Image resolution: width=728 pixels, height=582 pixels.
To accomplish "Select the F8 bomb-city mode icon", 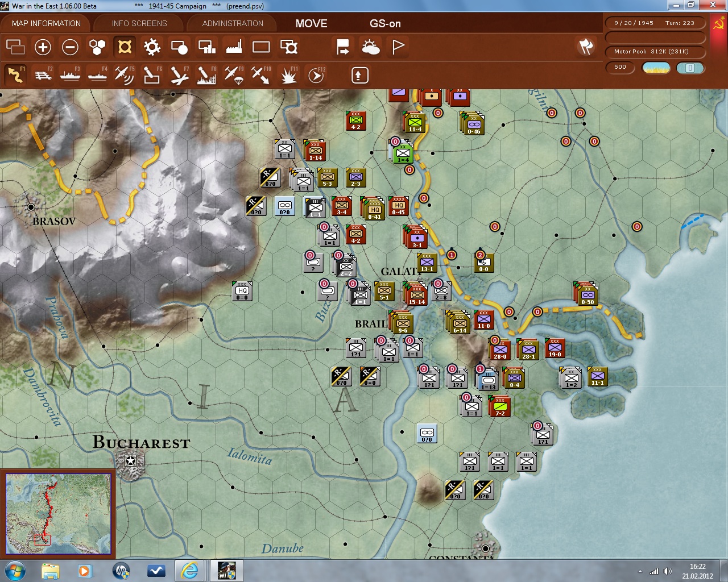I will coord(206,74).
